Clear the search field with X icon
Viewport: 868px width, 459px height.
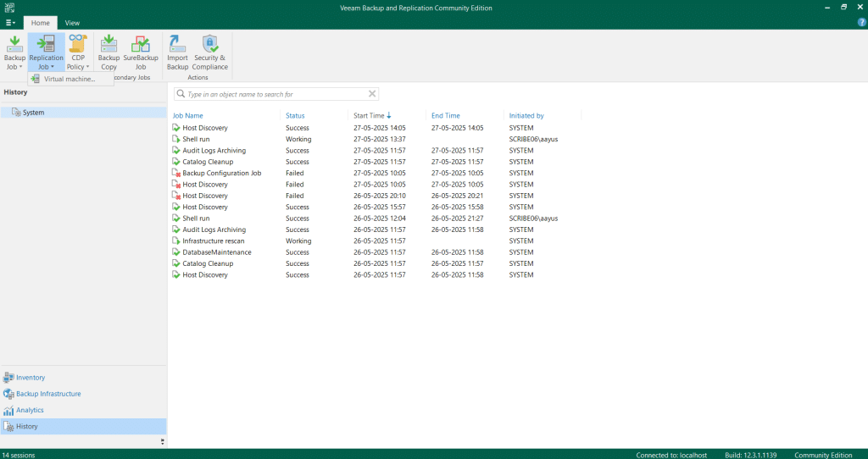click(372, 94)
